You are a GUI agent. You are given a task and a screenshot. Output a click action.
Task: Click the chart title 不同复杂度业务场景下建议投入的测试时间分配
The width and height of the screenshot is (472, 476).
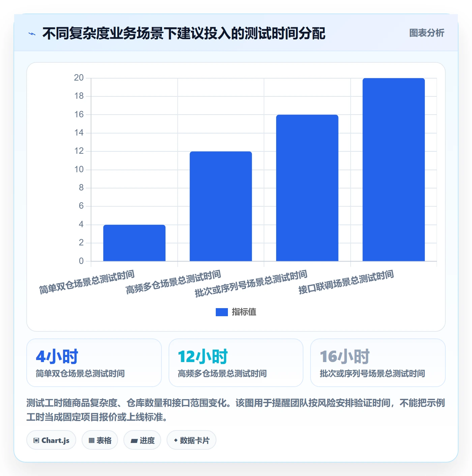pos(184,33)
